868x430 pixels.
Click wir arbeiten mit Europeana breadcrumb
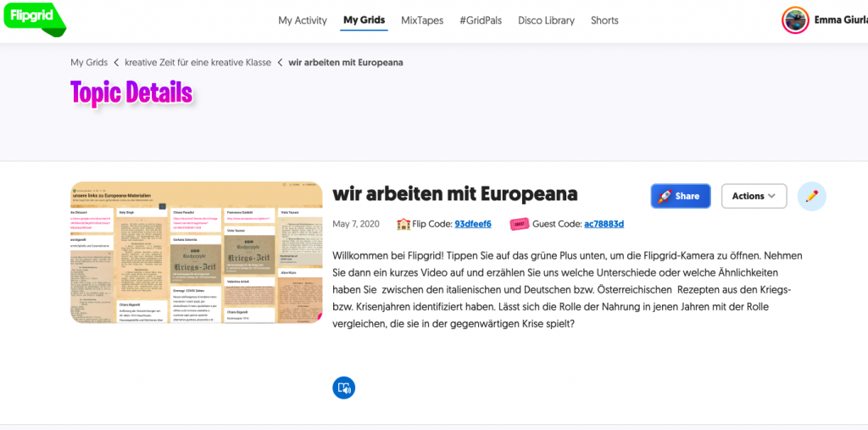tap(346, 63)
